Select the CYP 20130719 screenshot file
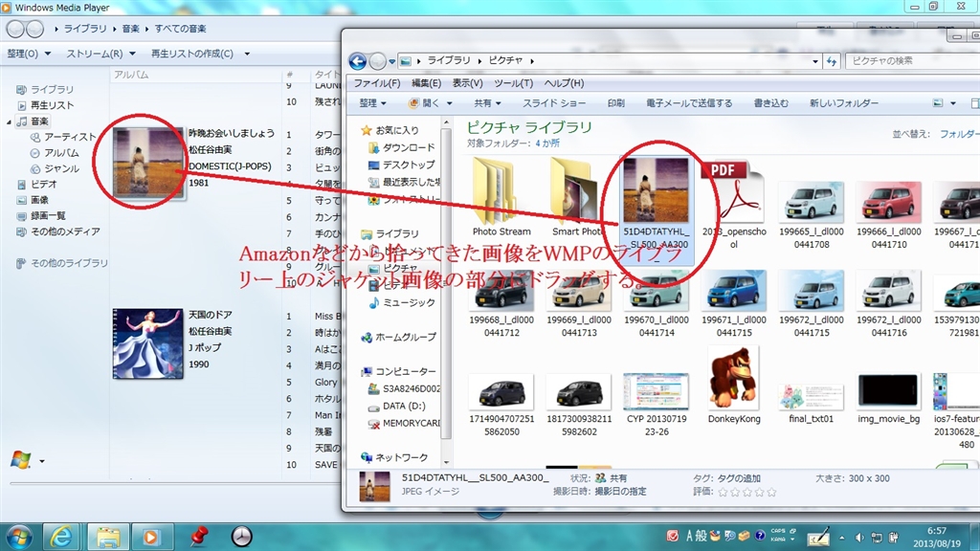Screen dimensions: 980x551 (657, 405)
